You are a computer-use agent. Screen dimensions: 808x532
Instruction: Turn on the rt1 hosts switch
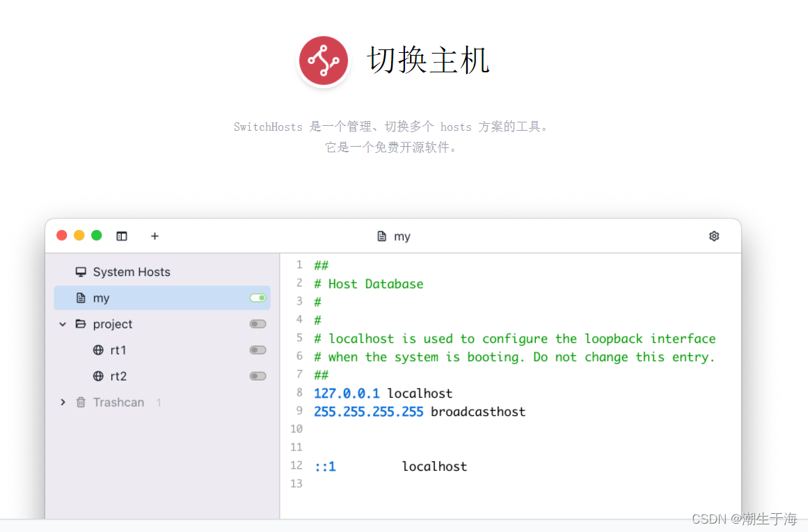click(x=258, y=350)
